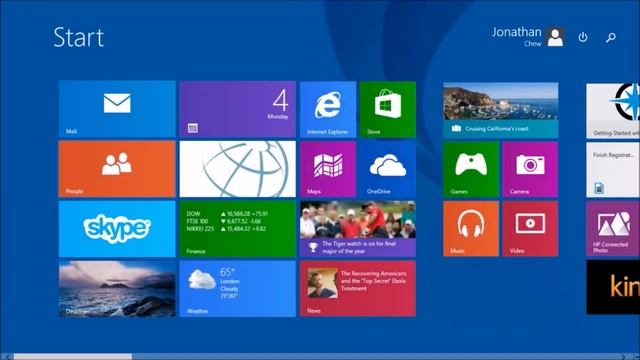Click the Jonathan Chew account name
Viewport: 640px width, 360px height.
pyautogui.click(x=516, y=37)
